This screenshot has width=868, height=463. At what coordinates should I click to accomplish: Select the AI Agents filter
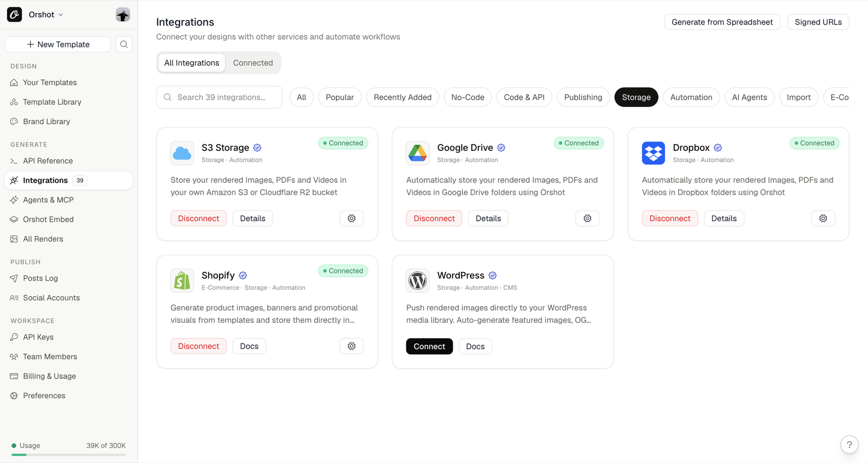coord(749,97)
